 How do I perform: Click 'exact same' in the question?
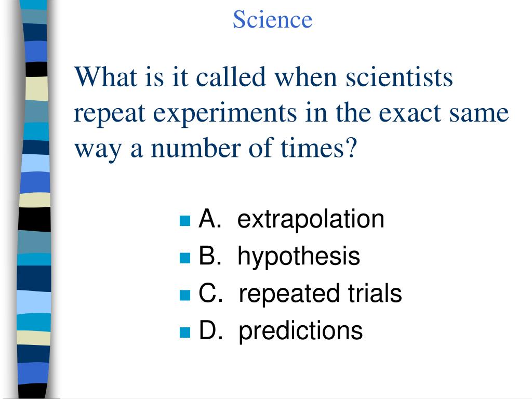(x=444, y=113)
